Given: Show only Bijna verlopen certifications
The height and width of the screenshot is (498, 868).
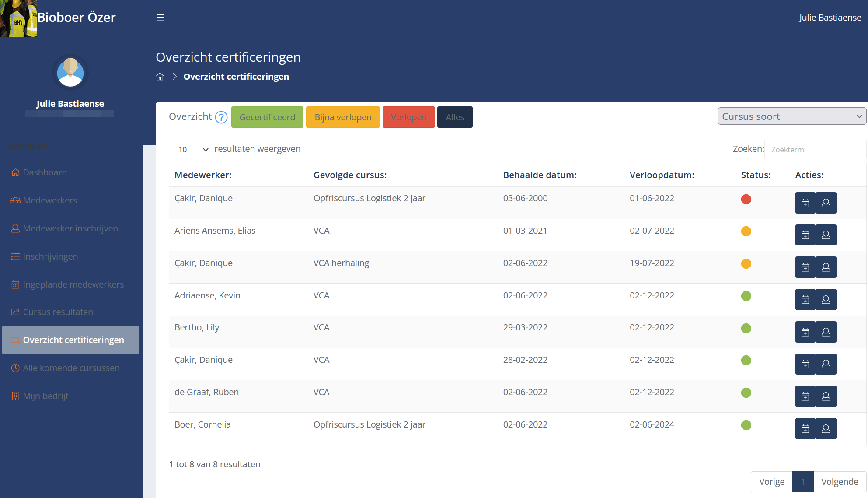Looking at the screenshot, I should 343,117.
